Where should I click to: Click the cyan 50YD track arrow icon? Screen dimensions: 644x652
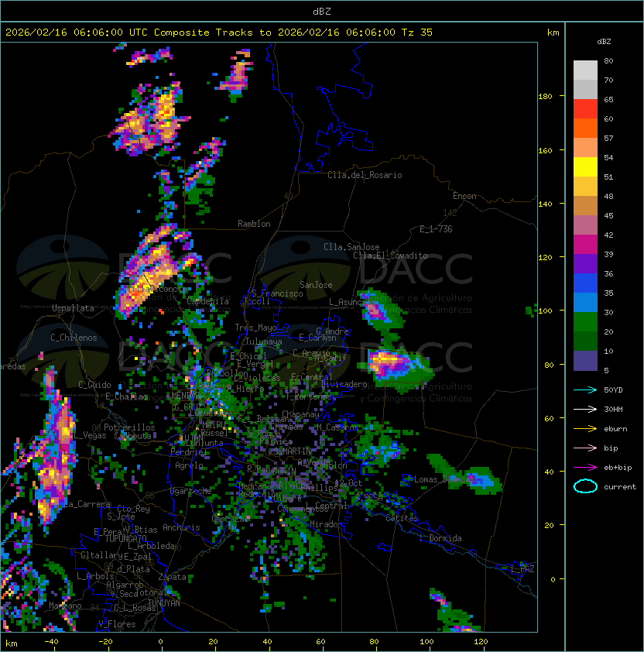[x=585, y=389]
